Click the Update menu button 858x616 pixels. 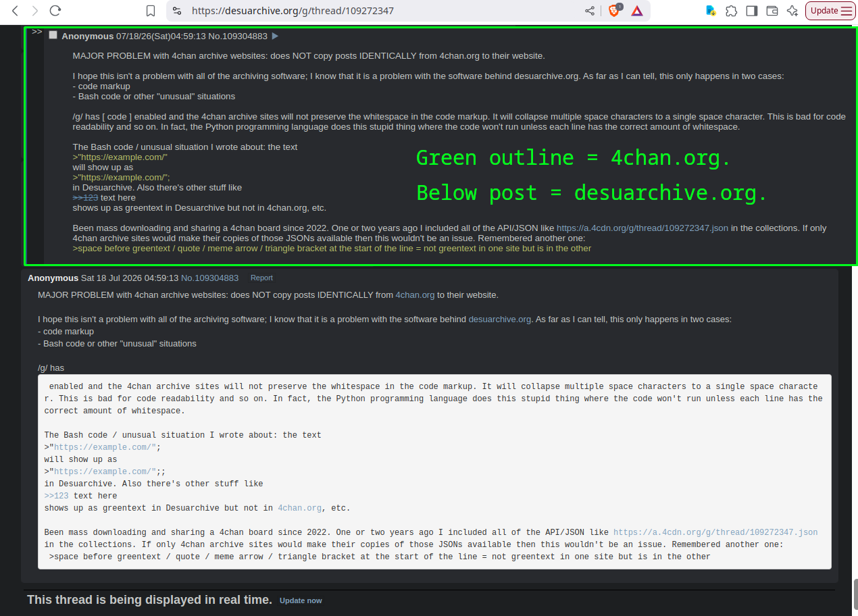click(831, 11)
